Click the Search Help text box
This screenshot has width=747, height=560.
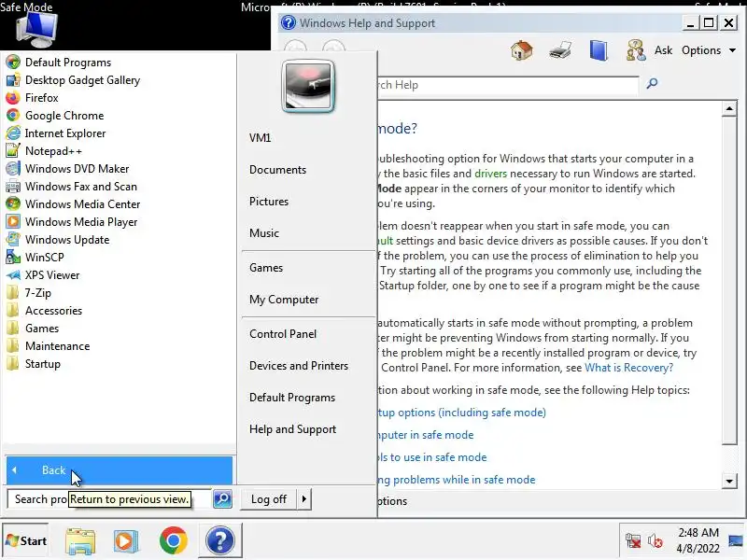click(508, 85)
